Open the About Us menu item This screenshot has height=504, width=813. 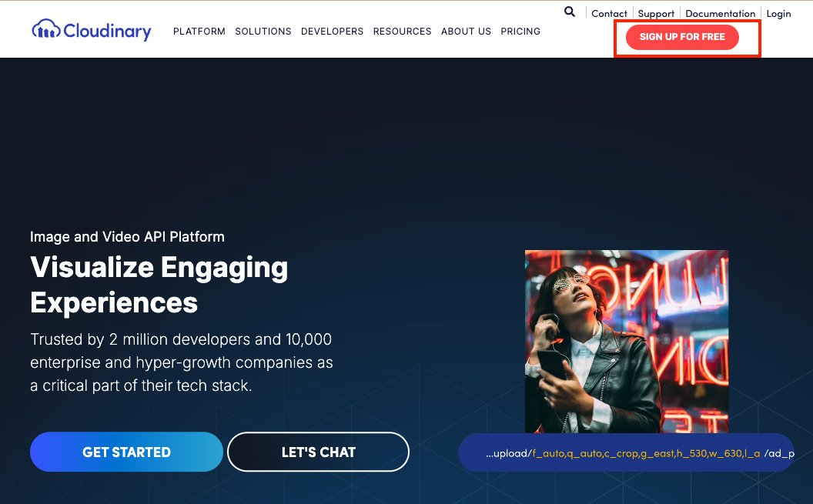pos(466,32)
